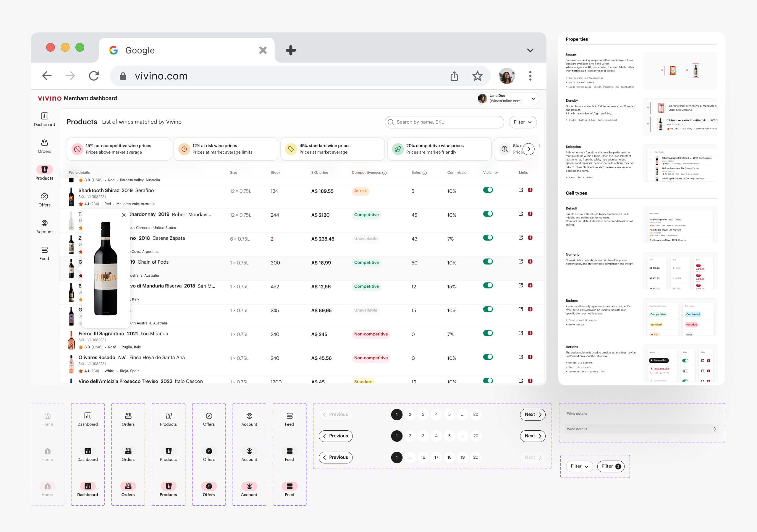Toggle visibility for Sharktooth Shiraz
This screenshot has height=532, width=757.
coord(488,190)
